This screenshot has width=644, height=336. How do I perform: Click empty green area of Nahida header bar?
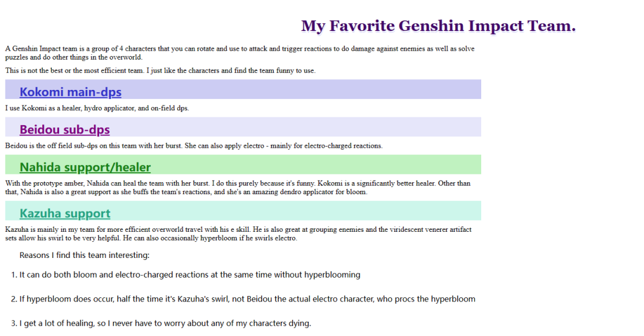tap(316, 164)
